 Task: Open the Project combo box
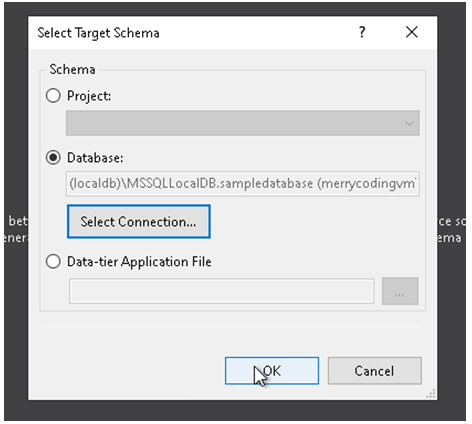243,123
